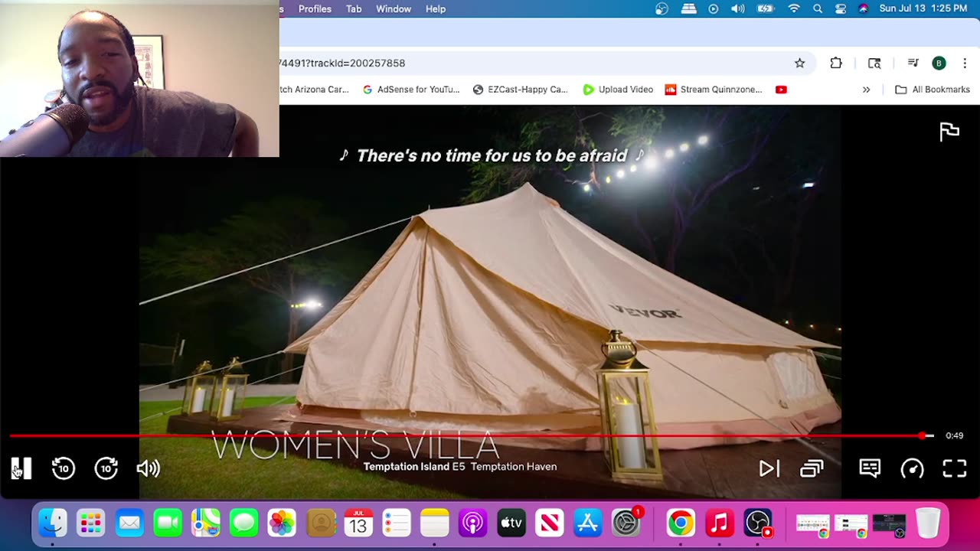980x551 pixels.
Task: Open the Window menu
Action: 394,9
